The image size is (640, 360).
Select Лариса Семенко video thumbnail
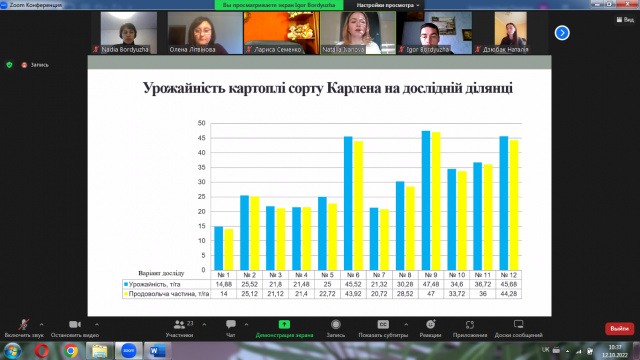pos(281,33)
